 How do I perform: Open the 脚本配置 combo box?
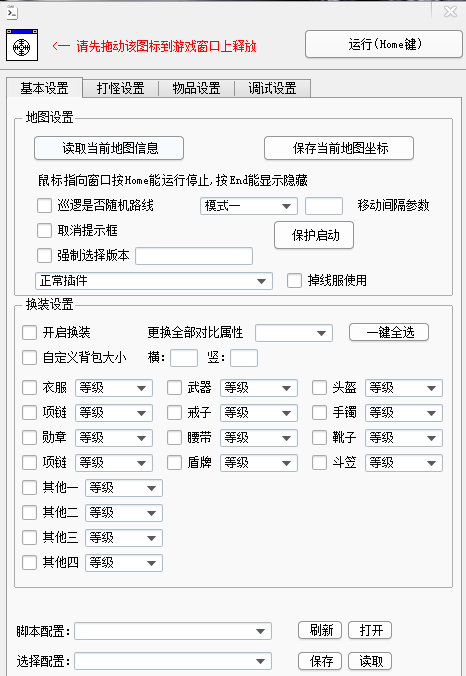(173, 631)
